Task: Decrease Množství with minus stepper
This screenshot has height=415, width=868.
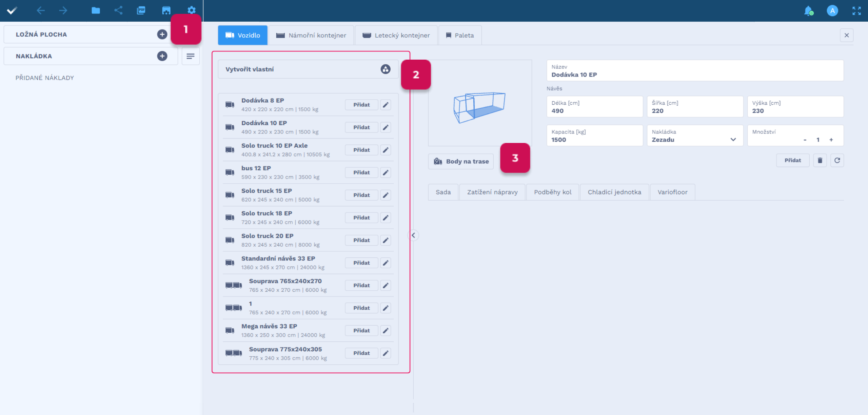Action: (805, 140)
